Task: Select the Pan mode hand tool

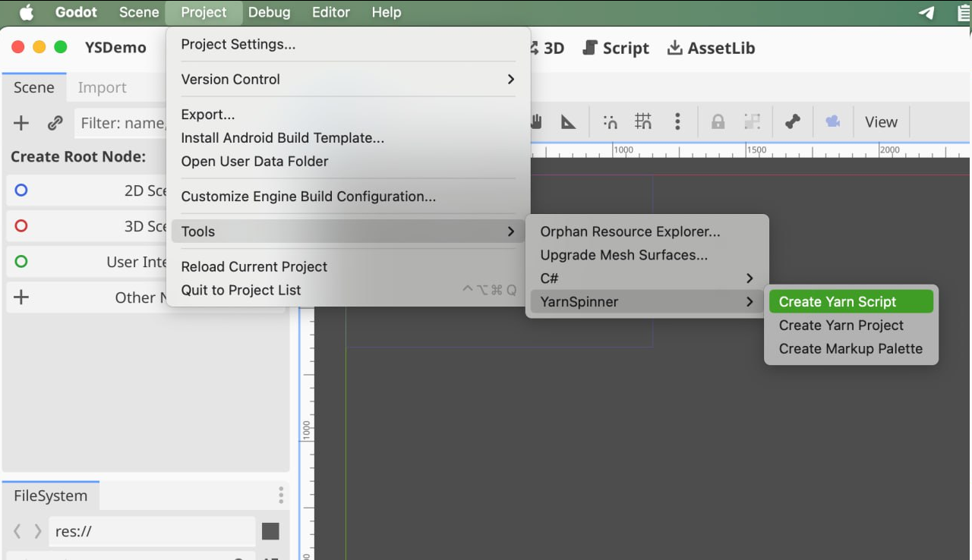Action: [x=537, y=122]
